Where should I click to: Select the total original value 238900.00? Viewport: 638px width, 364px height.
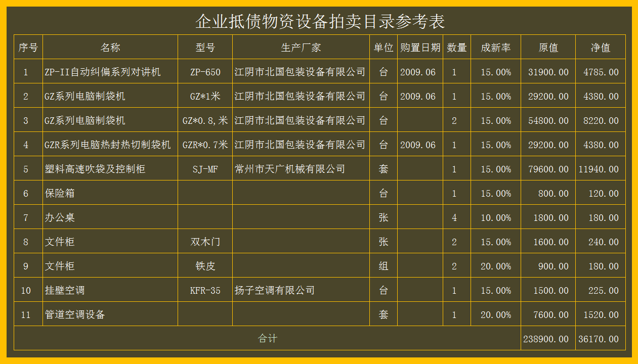point(547,339)
